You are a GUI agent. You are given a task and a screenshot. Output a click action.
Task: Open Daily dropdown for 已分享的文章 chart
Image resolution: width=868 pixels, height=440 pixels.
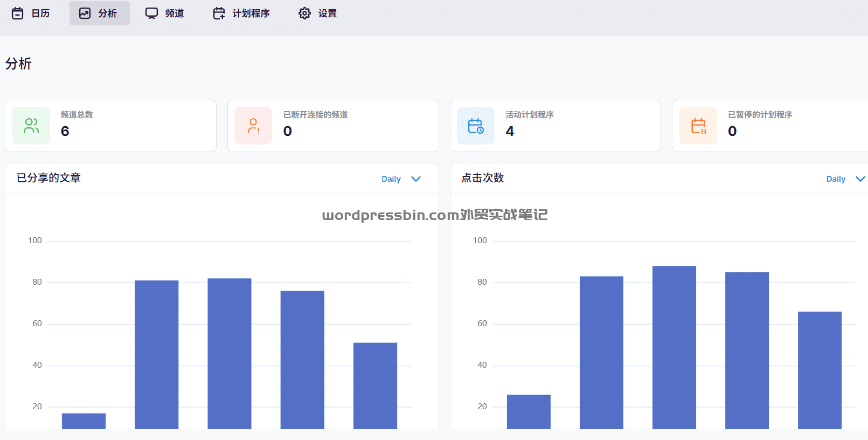391,179
